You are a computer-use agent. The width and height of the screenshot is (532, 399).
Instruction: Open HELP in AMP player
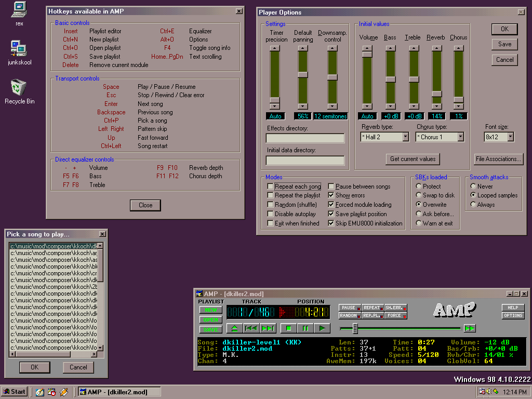[x=513, y=308]
